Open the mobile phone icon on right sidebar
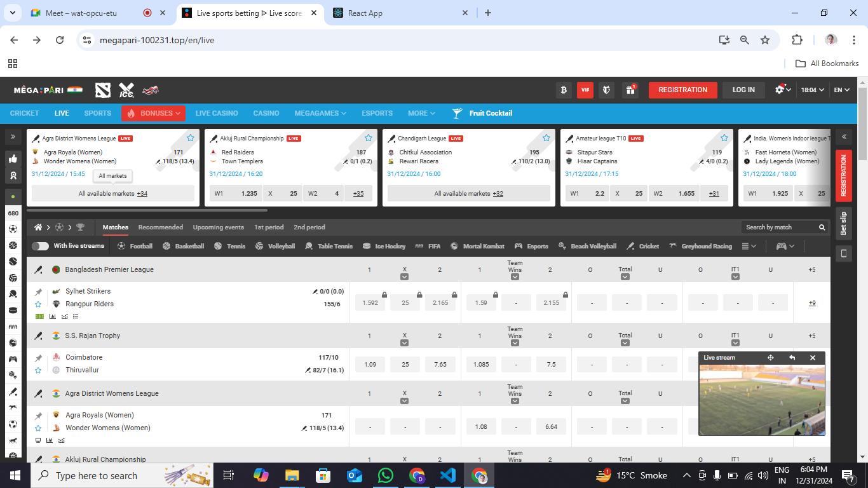This screenshot has width=868, height=488. (844, 254)
